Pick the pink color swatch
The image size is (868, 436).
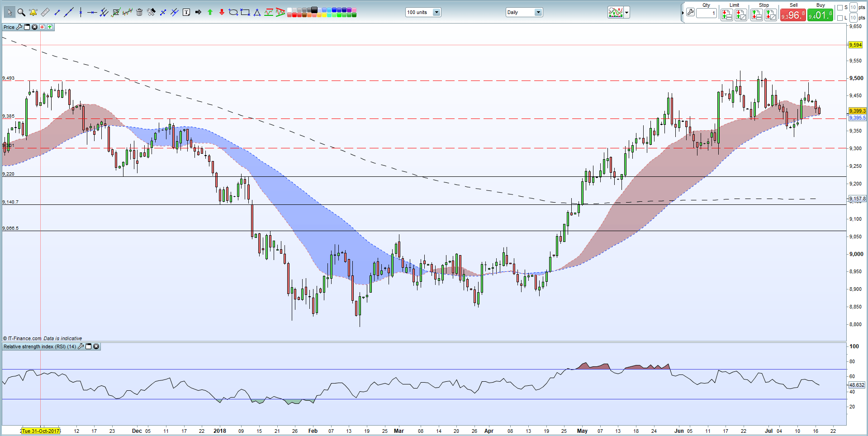coord(354,9)
